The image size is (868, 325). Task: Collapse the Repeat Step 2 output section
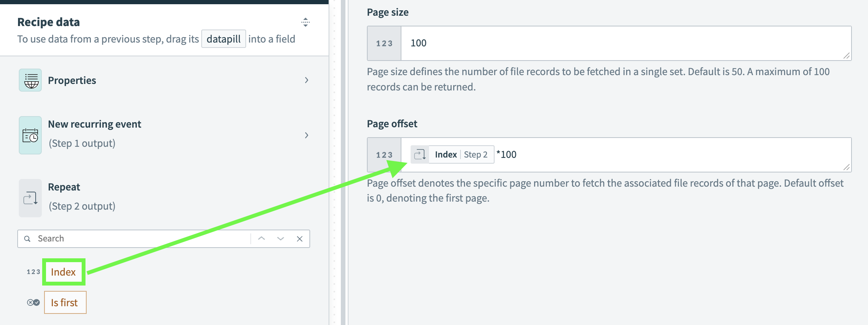tap(164, 198)
